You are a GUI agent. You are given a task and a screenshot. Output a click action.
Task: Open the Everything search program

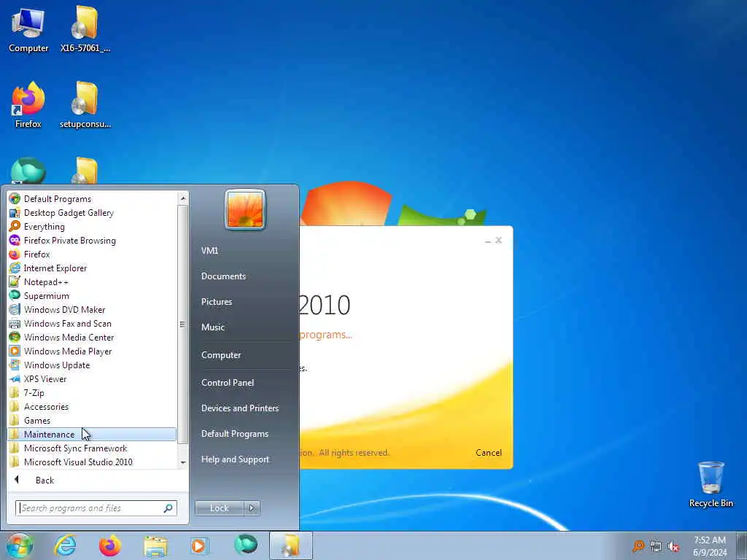coord(92,227)
